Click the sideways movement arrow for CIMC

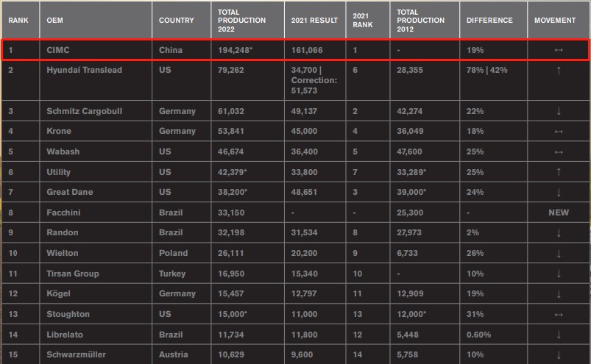[x=559, y=50]
